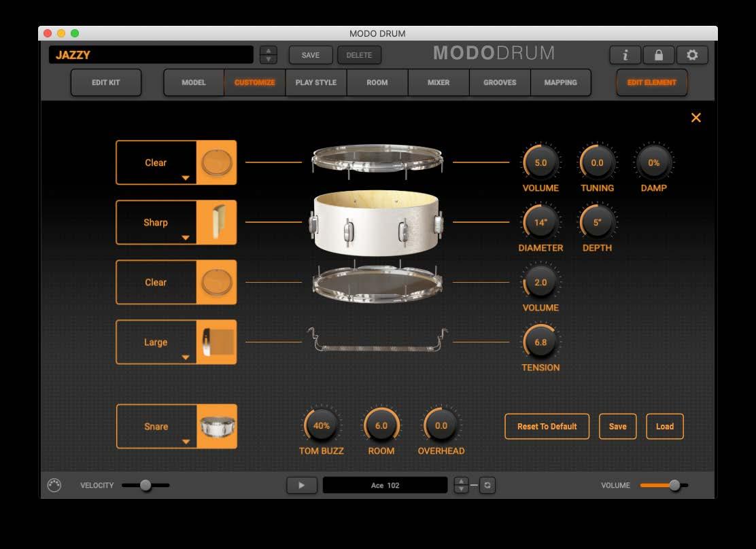Toggle EDIT KIT mode
Viewport: 756px width, 549px height.
click(106, 82)
